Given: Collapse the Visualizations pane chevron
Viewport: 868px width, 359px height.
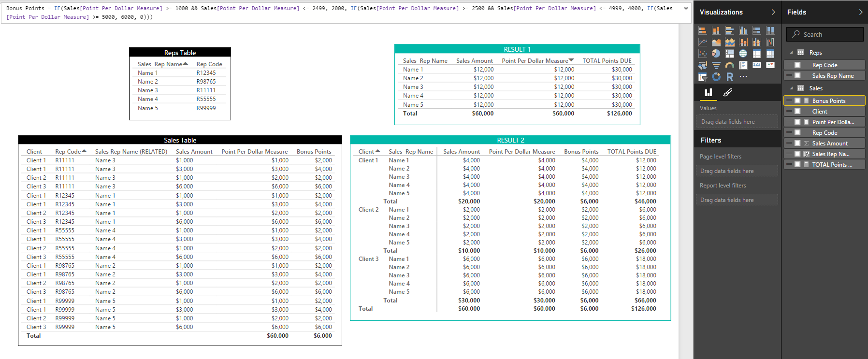Looking at the screenshot, I should click(773, 12).
